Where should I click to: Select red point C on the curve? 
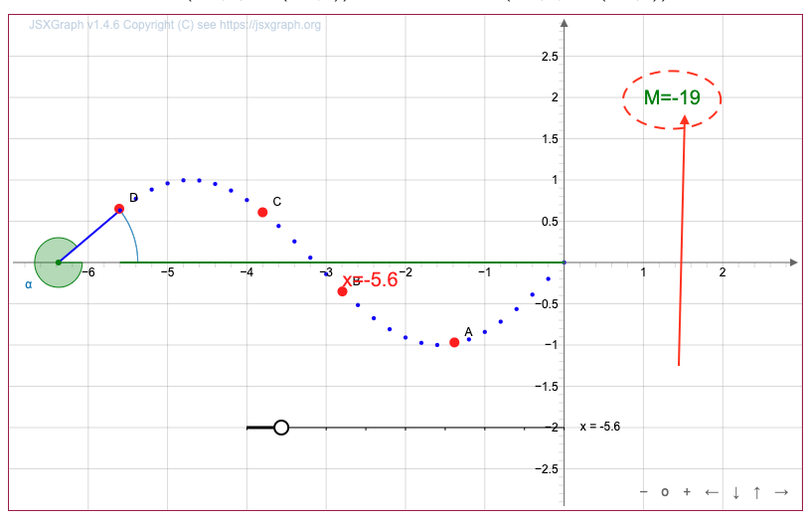point(262,212)
